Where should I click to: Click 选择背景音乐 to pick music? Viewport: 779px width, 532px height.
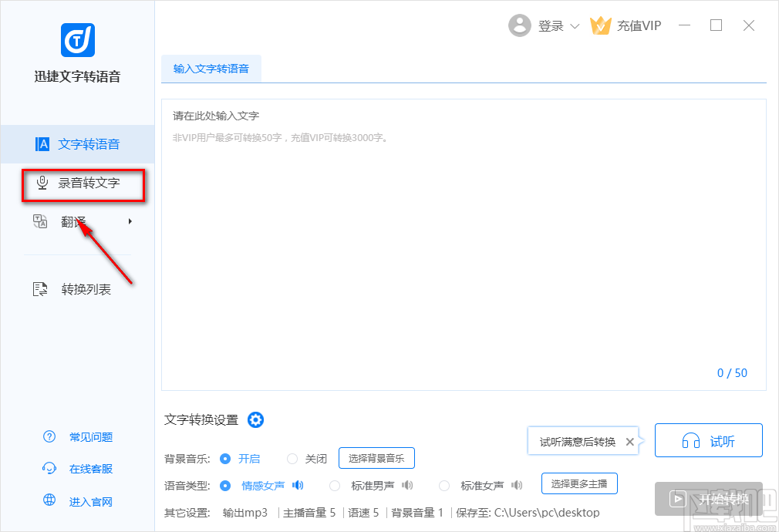pos(376,458)
